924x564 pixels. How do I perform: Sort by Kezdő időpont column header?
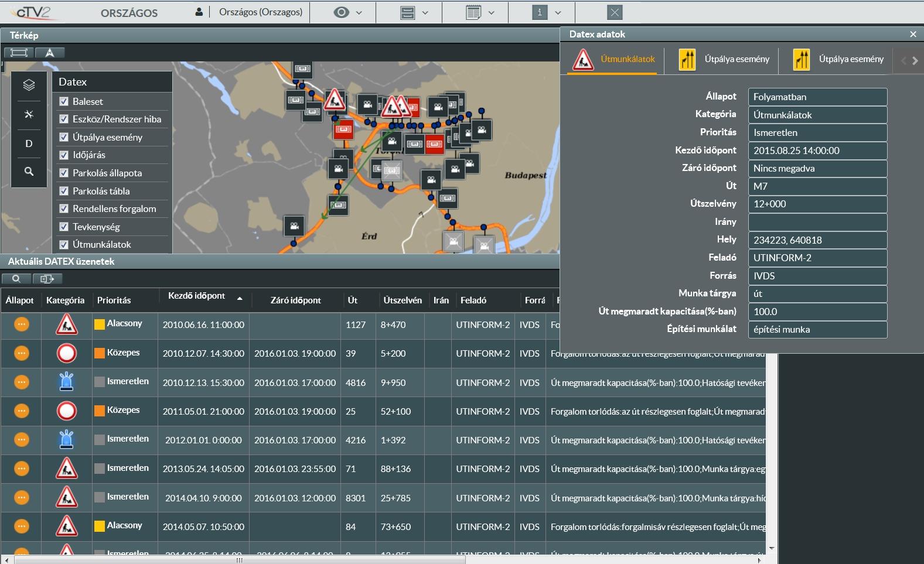196,296
